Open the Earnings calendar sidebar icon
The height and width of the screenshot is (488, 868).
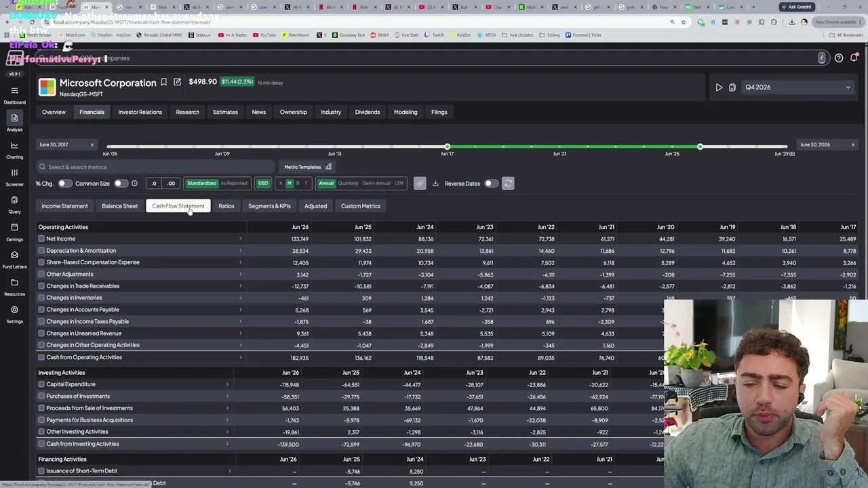(14, 228)
